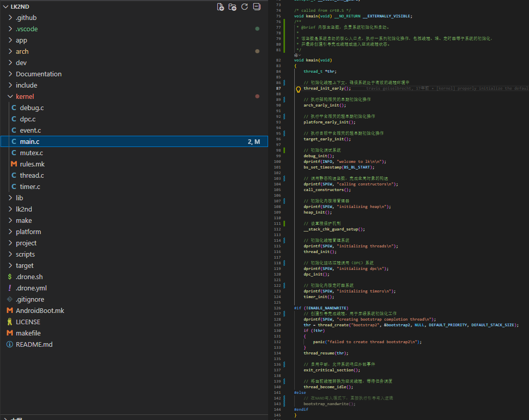Click platform_early_init() on line 93
Viewport: 529px width, 420px height.
pyautogui.click(x=329, y=122)
